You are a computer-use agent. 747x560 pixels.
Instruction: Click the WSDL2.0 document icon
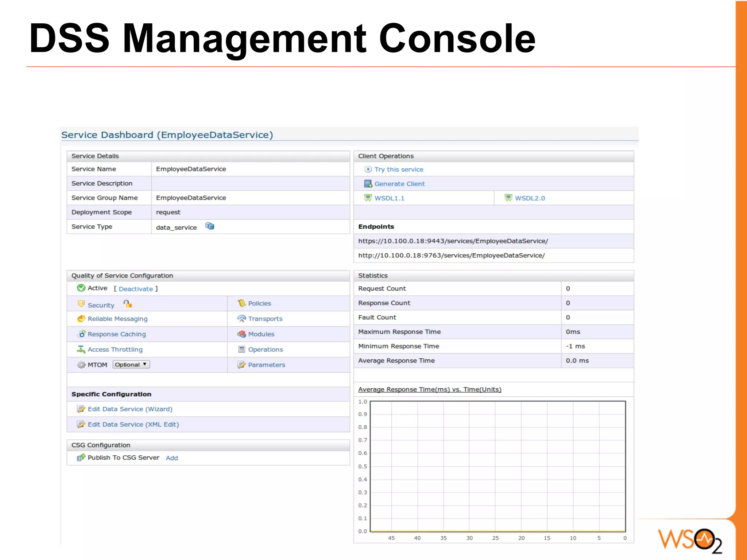(508, 198)
